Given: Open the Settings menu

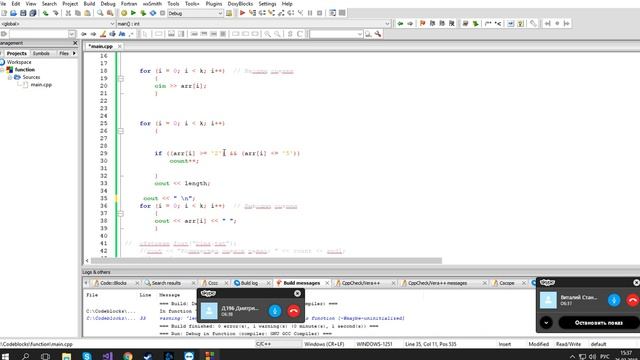Looking at the screenshot, I should (x=267, y=4).
